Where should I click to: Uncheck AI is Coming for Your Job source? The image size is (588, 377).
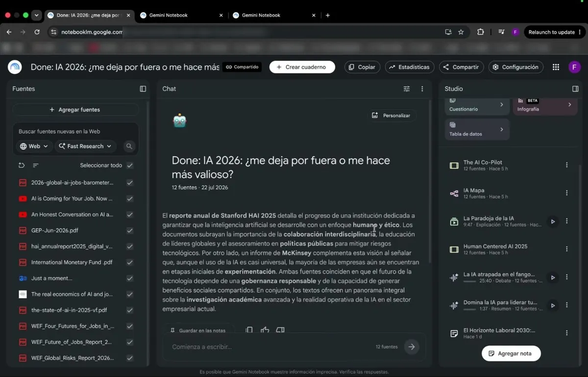click(x=130, y=199)
